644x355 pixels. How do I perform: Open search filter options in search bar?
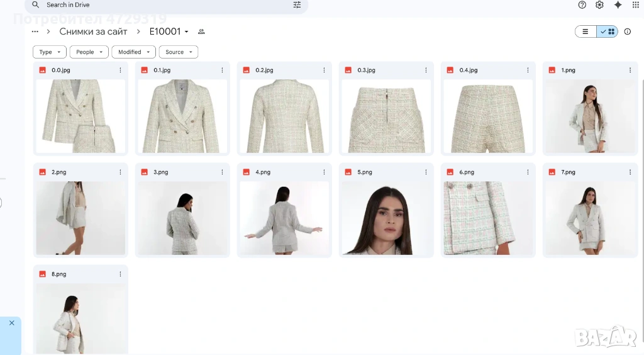pos(297,5)
